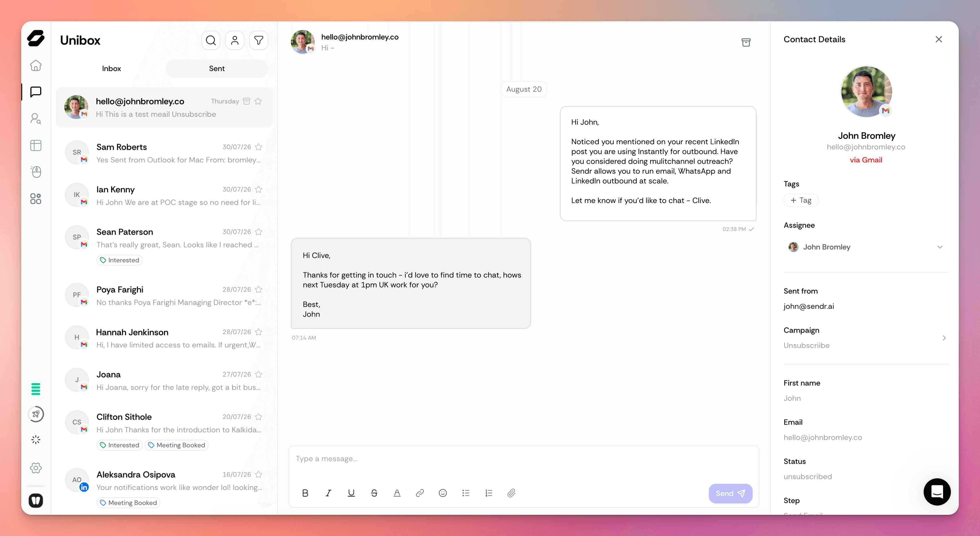The width and height of the screenshot is (980, 536).
Task: Click the shield badge icon at sidebar bottom
Action: coord(36,500)
